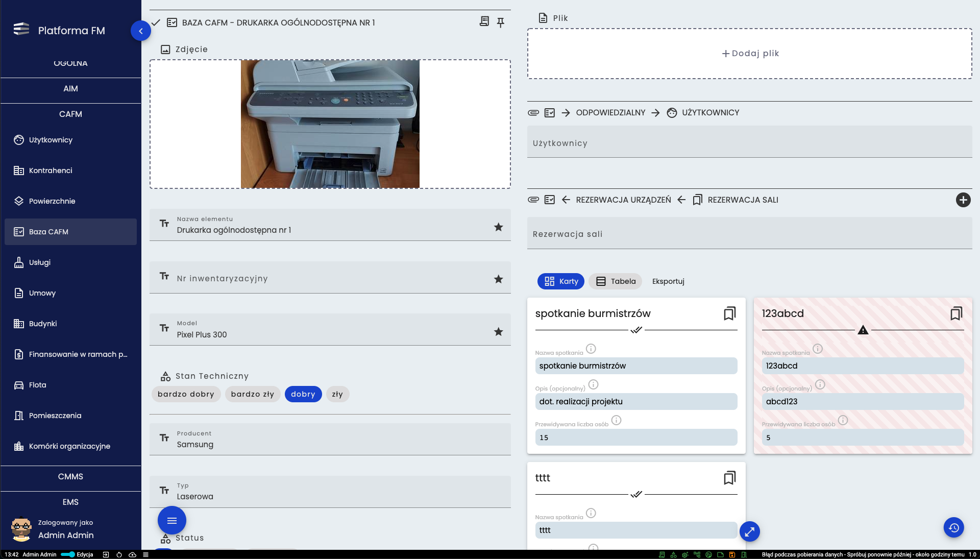Viewport: 980px width, 559px height.
Task: Select Baza CAFM in the sidebar
Action: coord(70,232)
